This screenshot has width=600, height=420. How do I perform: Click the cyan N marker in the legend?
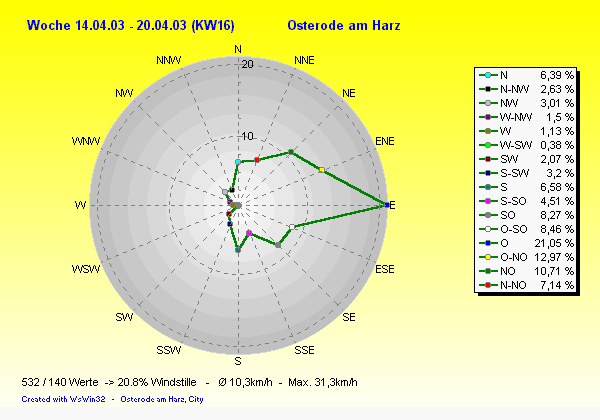coord(487,75)
